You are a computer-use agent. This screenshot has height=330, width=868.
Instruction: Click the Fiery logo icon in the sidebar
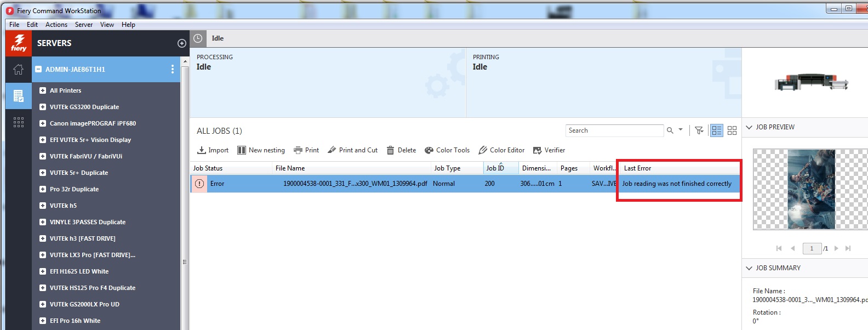click(19, 43)
